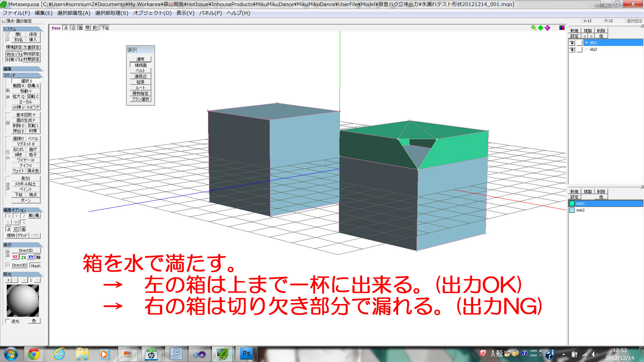644x362 pixels.
Task: Click the Metasequoia leaf icon in taskbar
Action: click(x=222, y=354)
